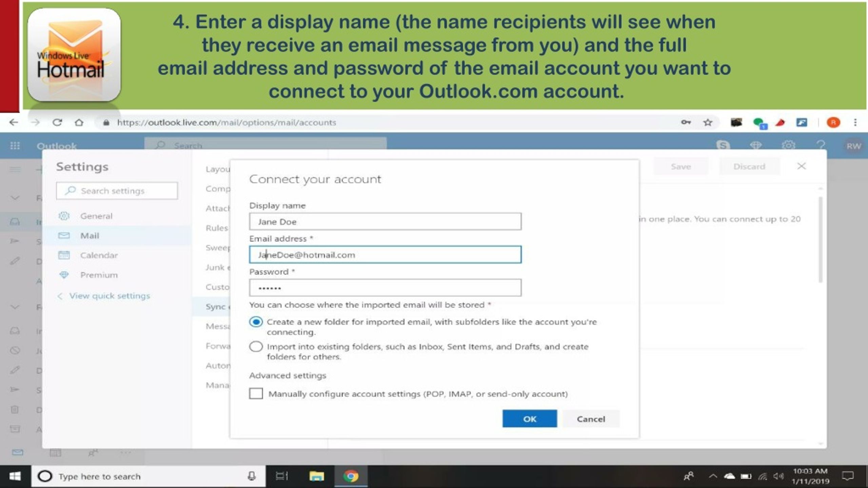Click the OneDrive cloud tray icon
The image size is (868, 488).
(729, 476)
